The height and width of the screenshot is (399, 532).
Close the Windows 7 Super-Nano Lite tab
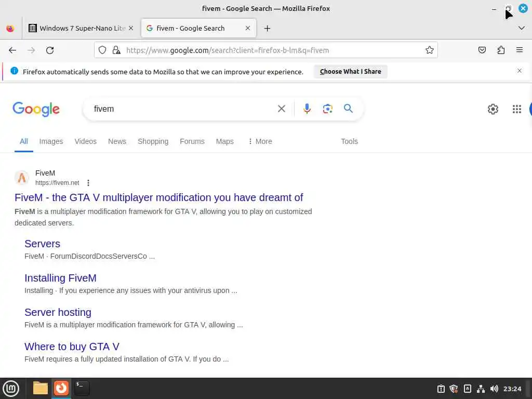pyautogui.click(x=131, y=28)
